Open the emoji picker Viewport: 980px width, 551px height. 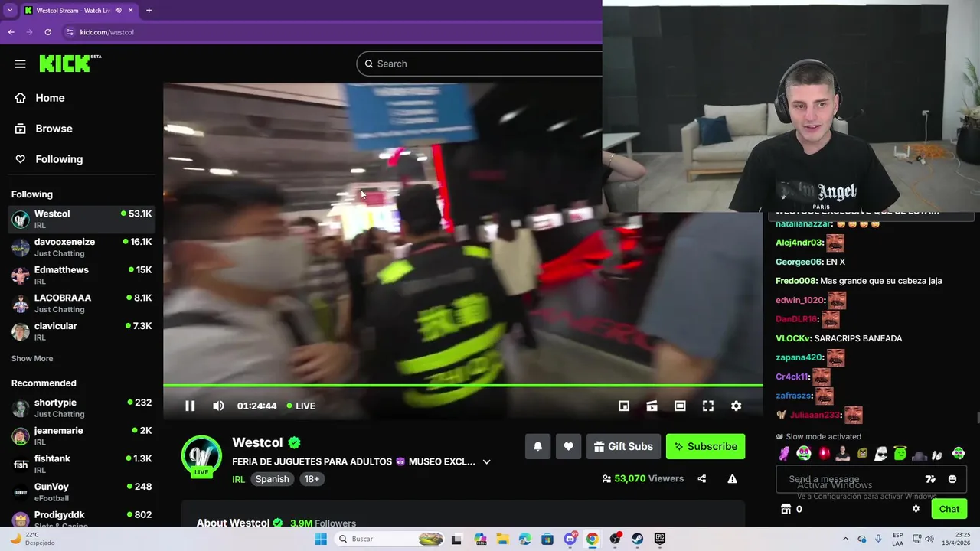coord(952,479)
